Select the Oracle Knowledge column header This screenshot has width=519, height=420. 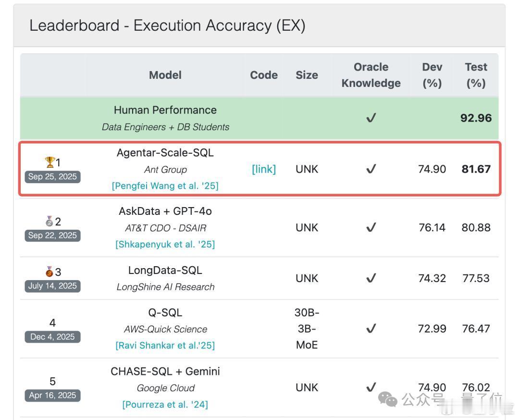pos(371,75)
